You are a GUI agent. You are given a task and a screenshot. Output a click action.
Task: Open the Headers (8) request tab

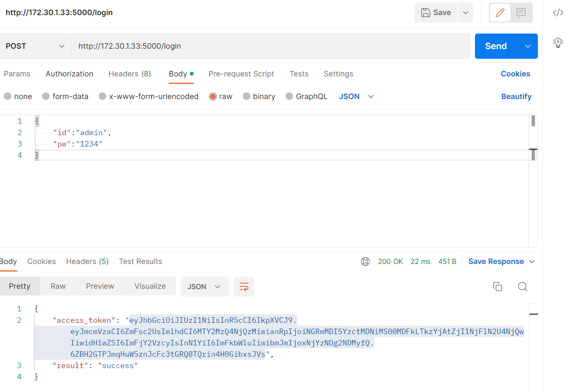point(130,74)
